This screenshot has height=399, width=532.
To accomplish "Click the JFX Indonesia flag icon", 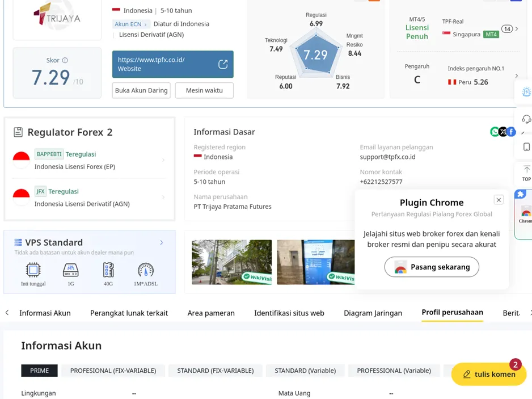I will [x=21, y=198].
